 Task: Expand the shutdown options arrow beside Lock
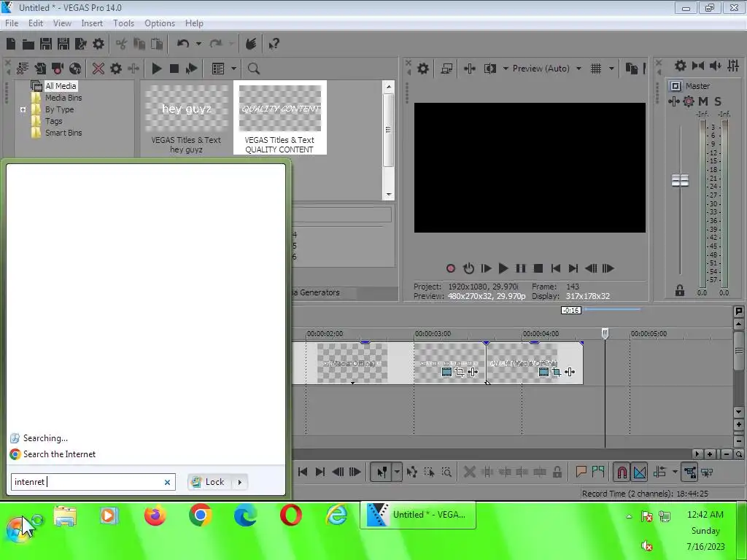click(239, 482)
